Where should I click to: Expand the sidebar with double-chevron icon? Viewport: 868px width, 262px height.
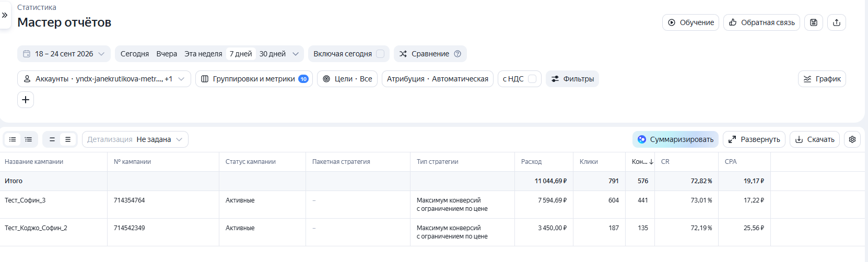click(5, 15)
